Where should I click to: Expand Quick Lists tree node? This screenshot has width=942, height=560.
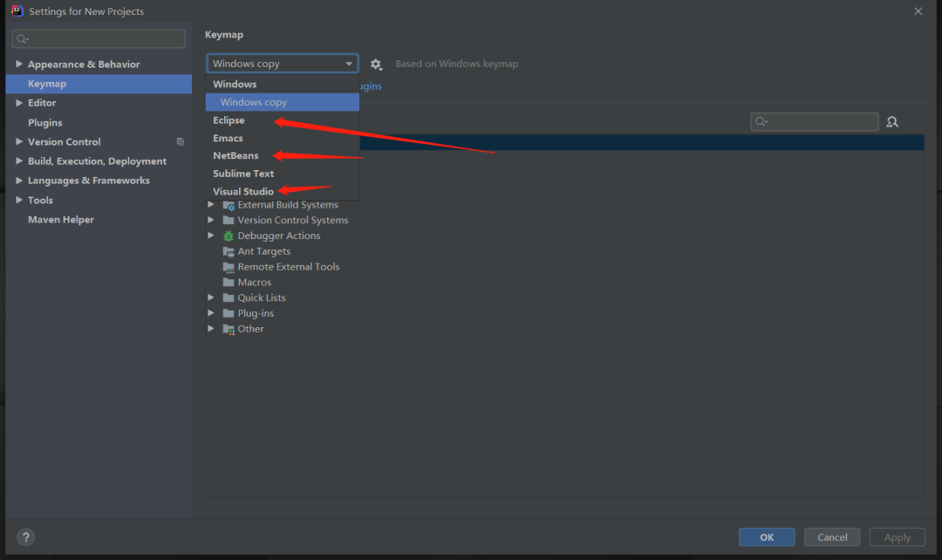coord(211,297)
